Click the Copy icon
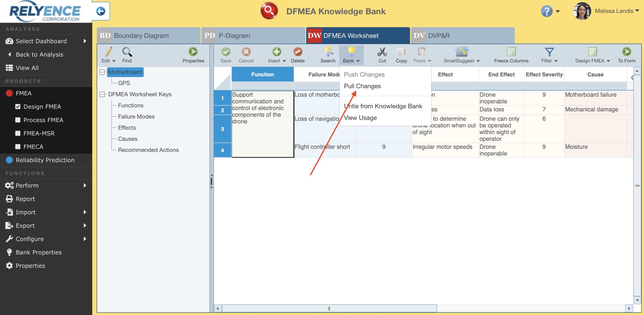This screenshot has width=644, height=315. click(401, 52)
